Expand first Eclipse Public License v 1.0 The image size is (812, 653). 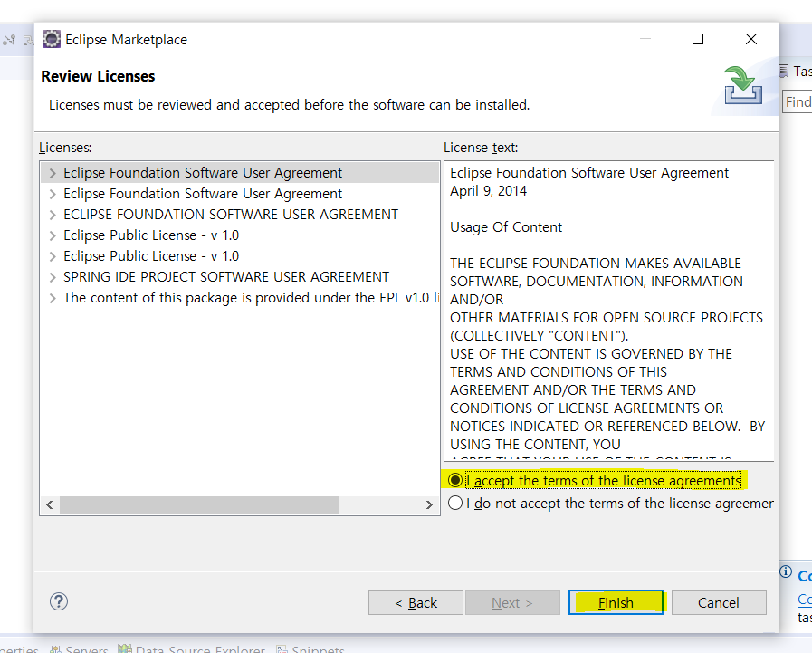[x=53, y=235]
